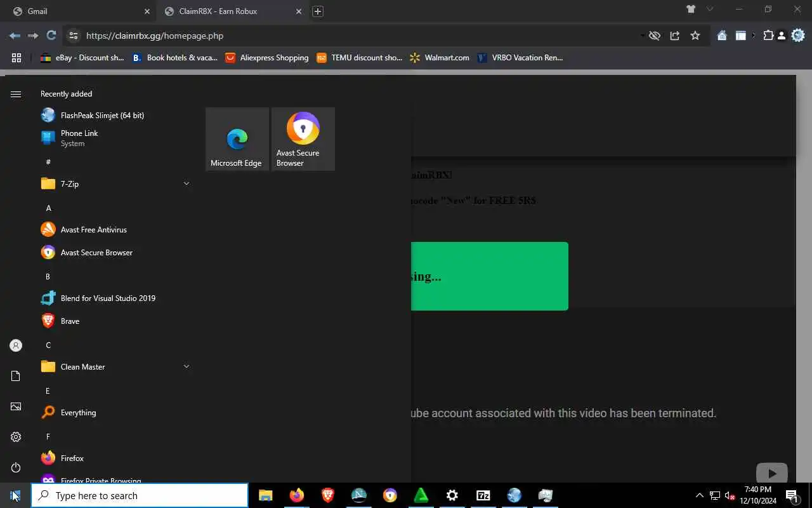Open the Start menu user account icon

pos(16,345)
